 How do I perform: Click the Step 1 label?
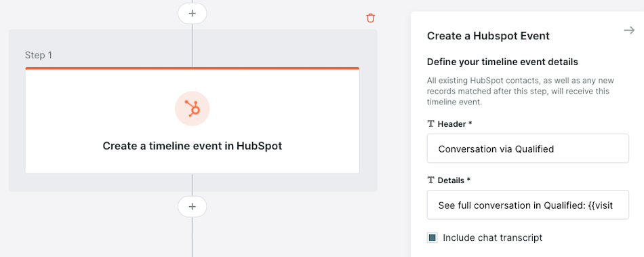39,55
